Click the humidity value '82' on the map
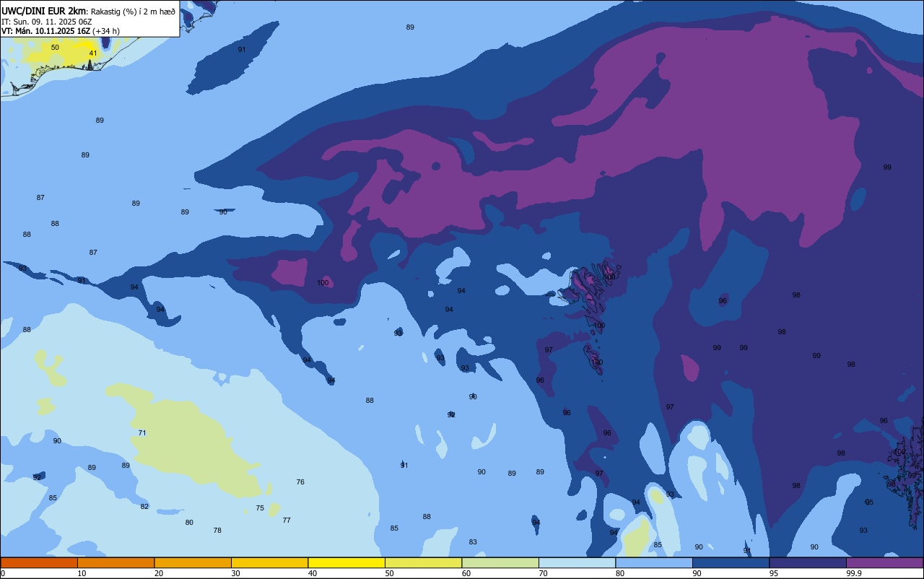This screenshot has width=924, height=579. pyautogui.click(x=144, y=507)
